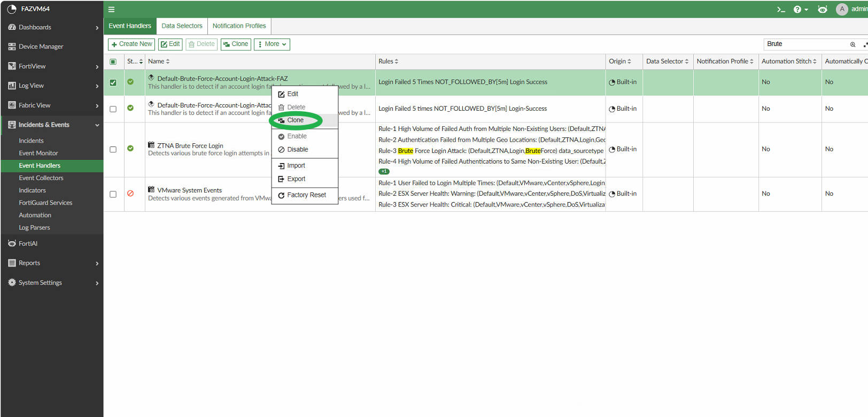
Task: Choose Factory Reset from the context menu
Action: click(305, 195)
